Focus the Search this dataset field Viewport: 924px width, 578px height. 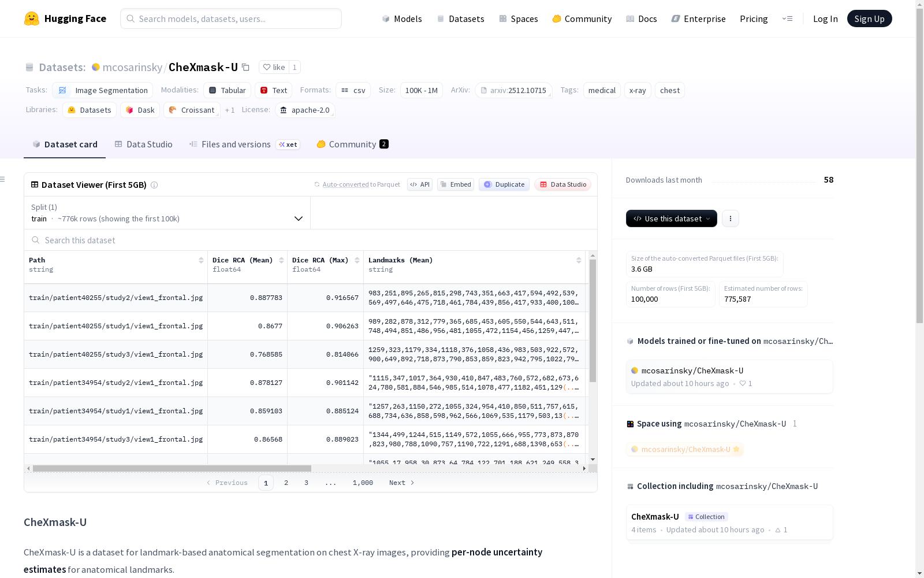click(x=311, y=240)
